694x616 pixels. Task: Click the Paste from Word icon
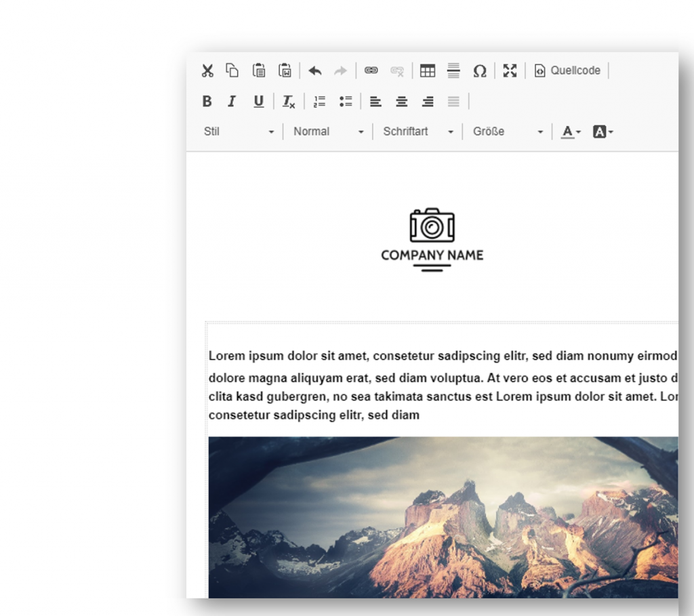(x=285, y=70)
